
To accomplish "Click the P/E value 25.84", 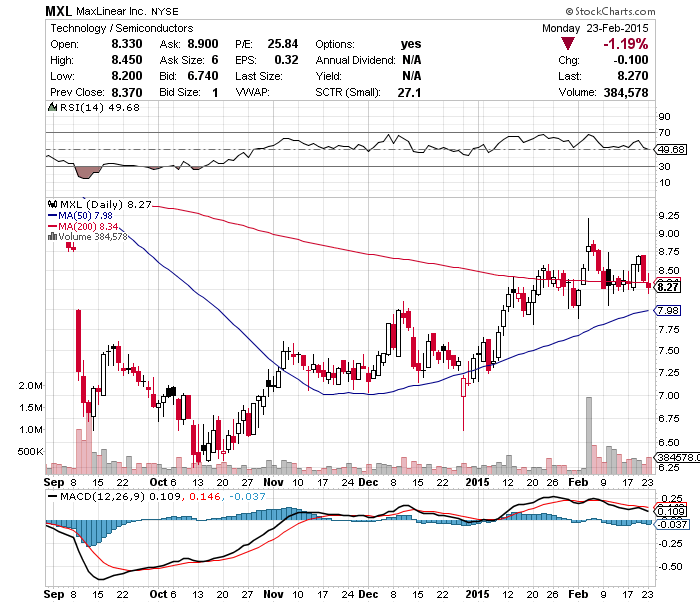I will (x=283, y=44).
